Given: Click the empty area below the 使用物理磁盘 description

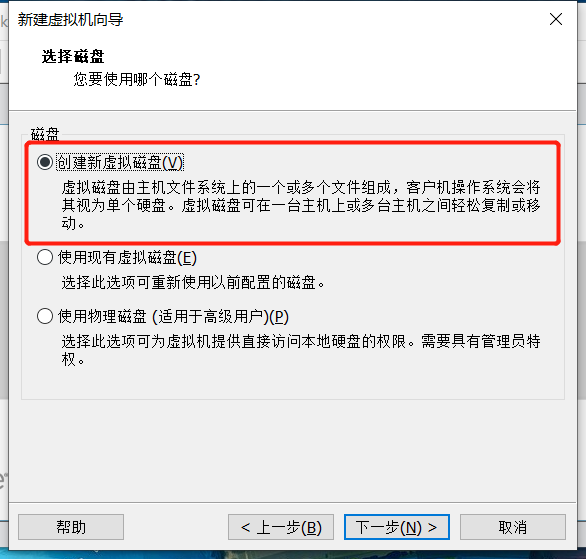Looking at the screenshot, I should coord(293,383).
